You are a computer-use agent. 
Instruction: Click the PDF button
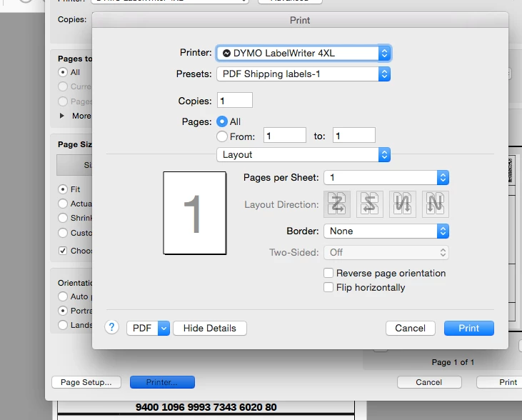click(143, 329)
